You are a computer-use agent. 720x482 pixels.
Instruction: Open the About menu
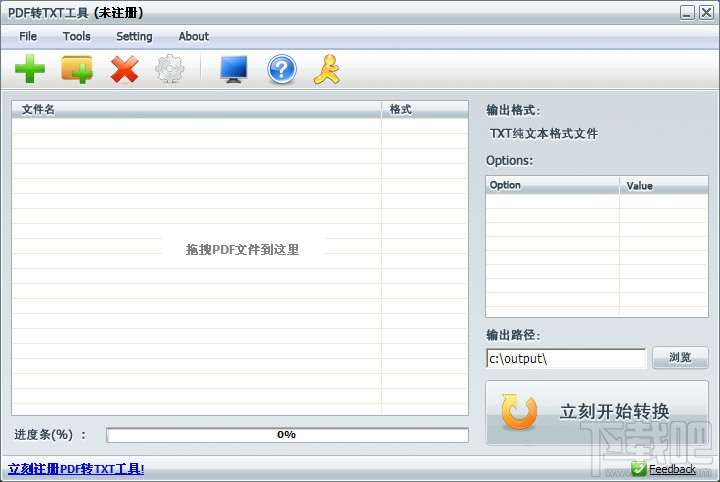[194, 36]
